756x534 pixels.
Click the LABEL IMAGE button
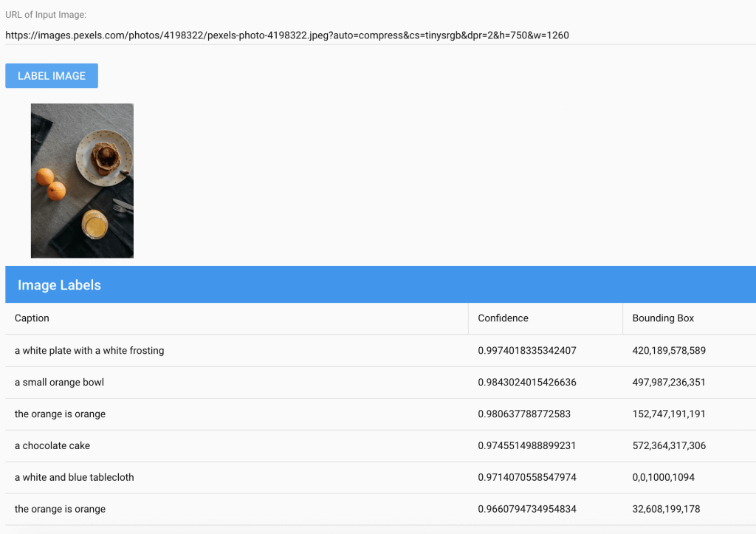coord(52,76)
